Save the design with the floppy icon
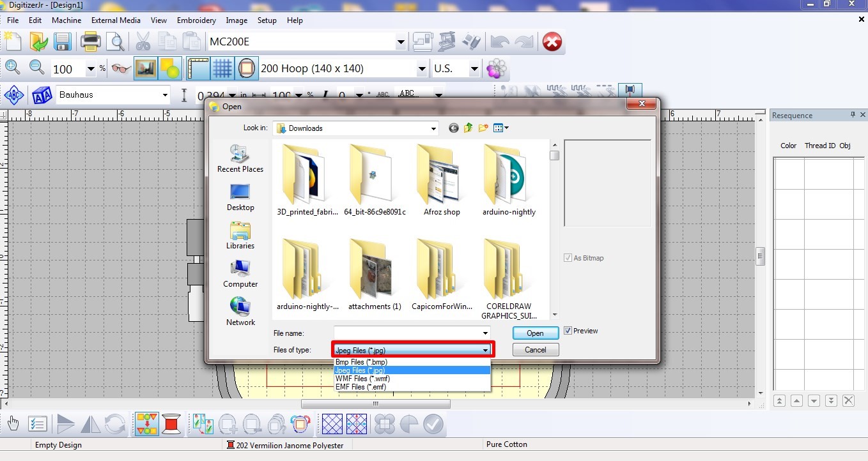Screen dimensions: 868x461 (x=62, y=42)
